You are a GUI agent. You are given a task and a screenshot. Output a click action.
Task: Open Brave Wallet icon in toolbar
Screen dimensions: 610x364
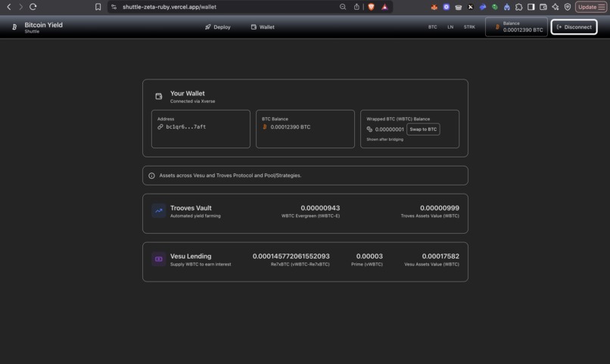(x=543, y=7)
